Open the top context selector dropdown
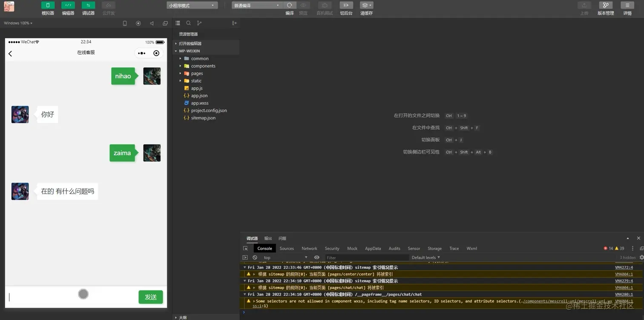644x320 pixels. [285, 257]
